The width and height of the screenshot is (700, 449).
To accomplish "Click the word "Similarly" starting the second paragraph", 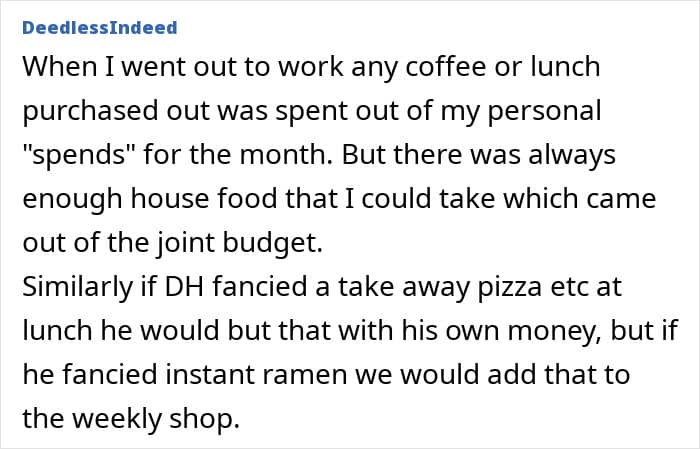I will tap(77, 288).
